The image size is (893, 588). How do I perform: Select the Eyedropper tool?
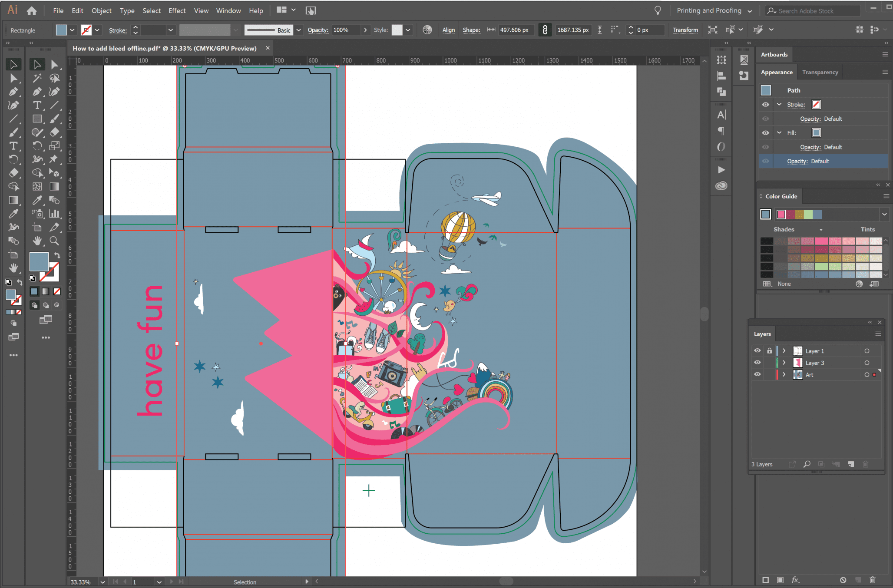37,200
